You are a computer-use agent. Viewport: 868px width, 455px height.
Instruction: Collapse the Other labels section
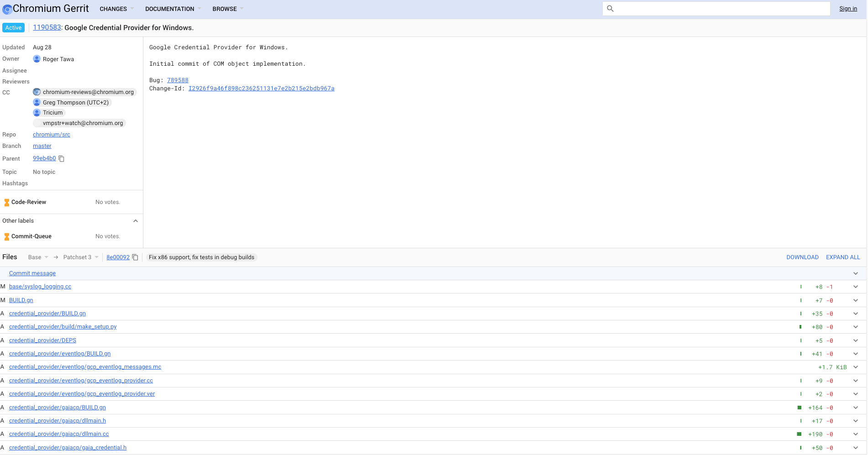tap(135, 221)
